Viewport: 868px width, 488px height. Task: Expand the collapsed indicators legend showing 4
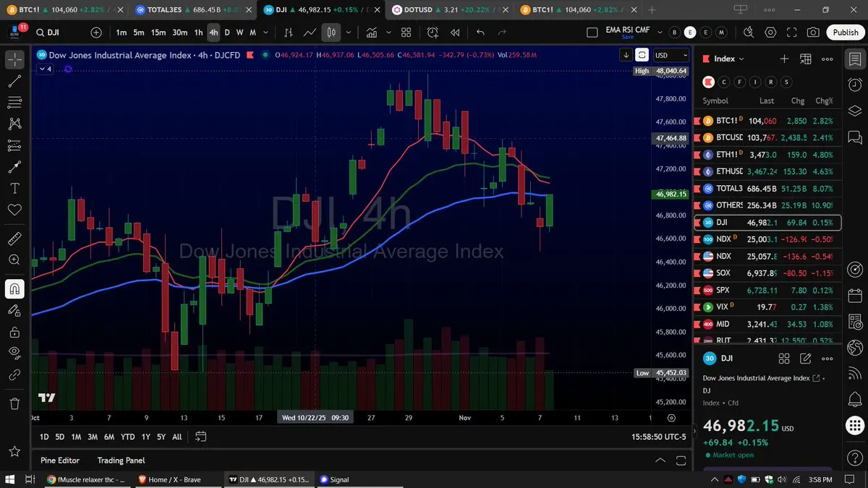45,69
